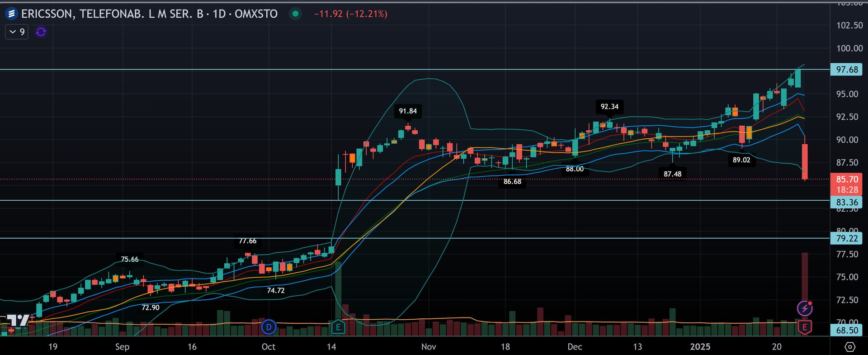Open chart settings gear icon
Viewport: 868px width, 355px height.
[x=850, y=347]
